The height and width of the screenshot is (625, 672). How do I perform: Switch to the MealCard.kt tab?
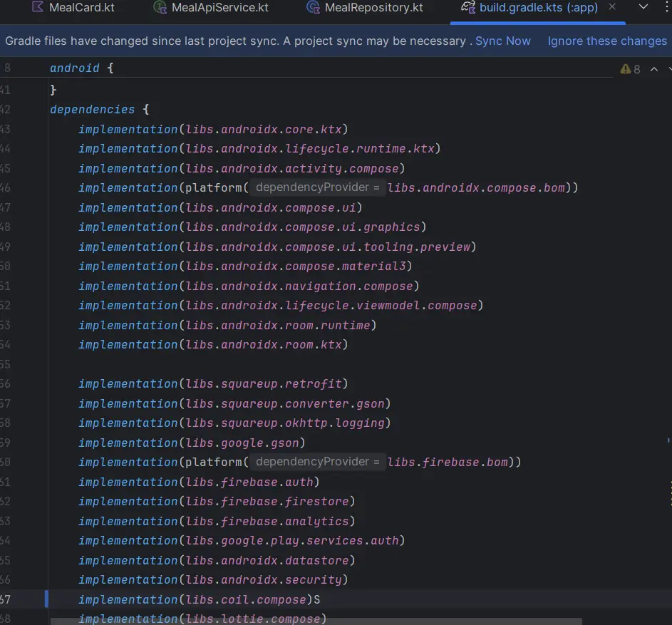pos(73,8)
